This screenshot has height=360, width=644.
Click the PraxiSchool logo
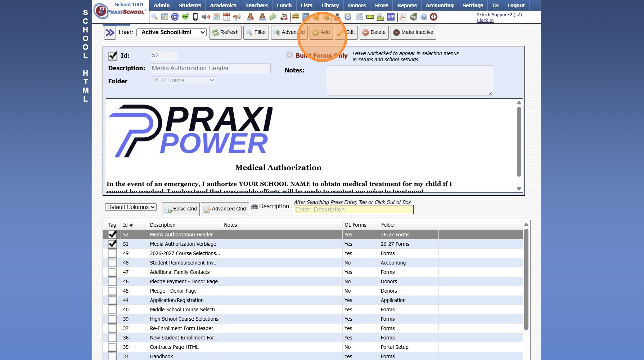pos(120,11)
